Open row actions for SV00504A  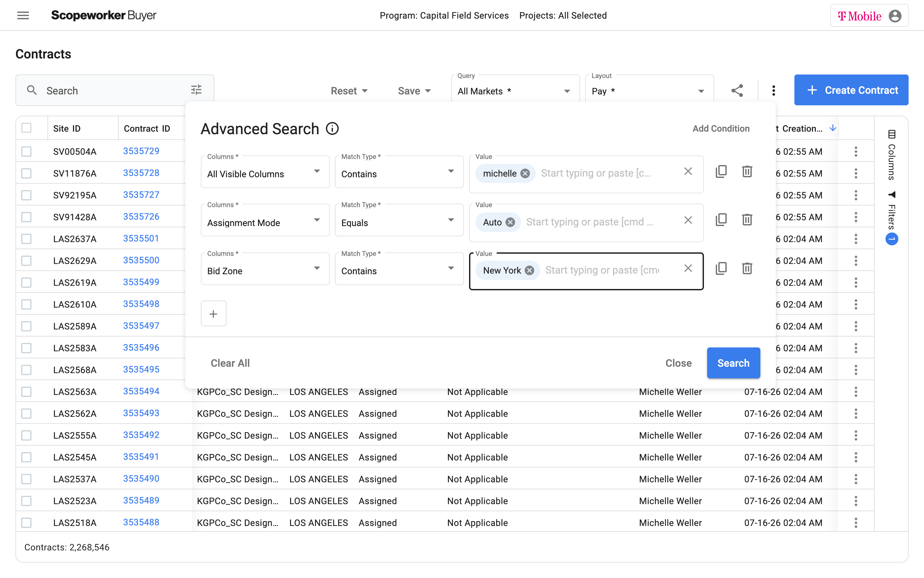856,151
